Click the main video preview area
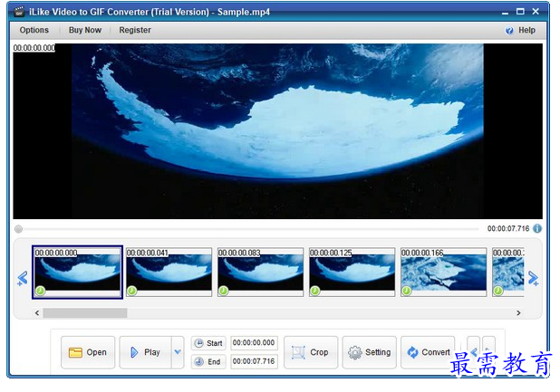The width and height of the screenshot is (560, 392). coord(278,131)
